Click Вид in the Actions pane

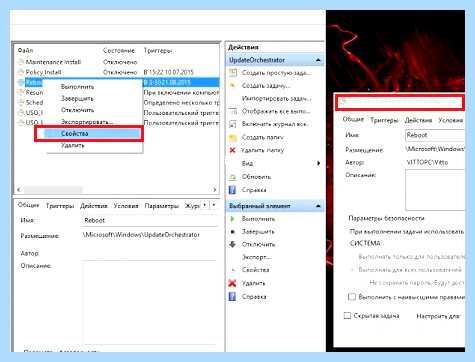(247, 163)
